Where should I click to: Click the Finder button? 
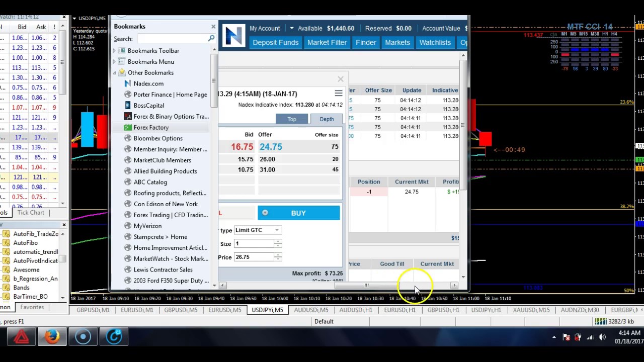[366, 43]
